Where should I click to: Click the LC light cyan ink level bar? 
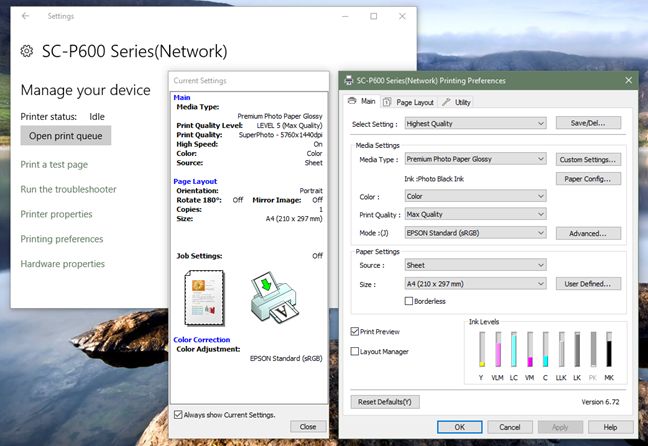click(x=514, y=350)
